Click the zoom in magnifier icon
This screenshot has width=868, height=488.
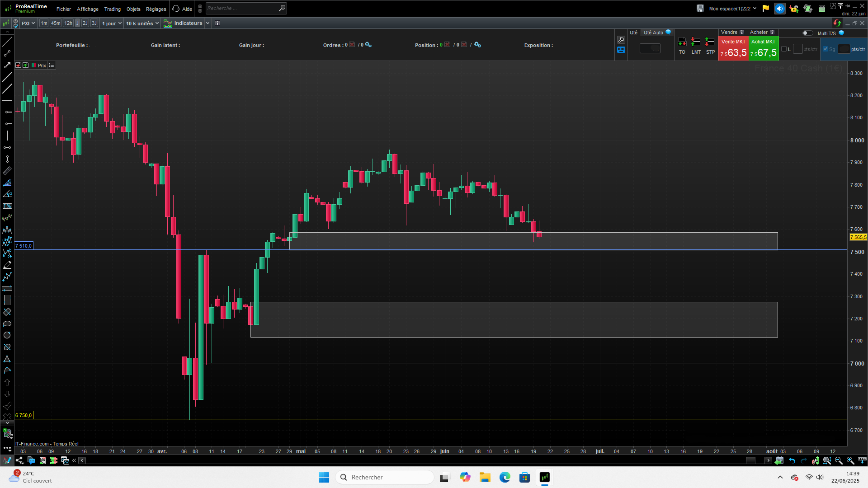(x=850, y=460)
